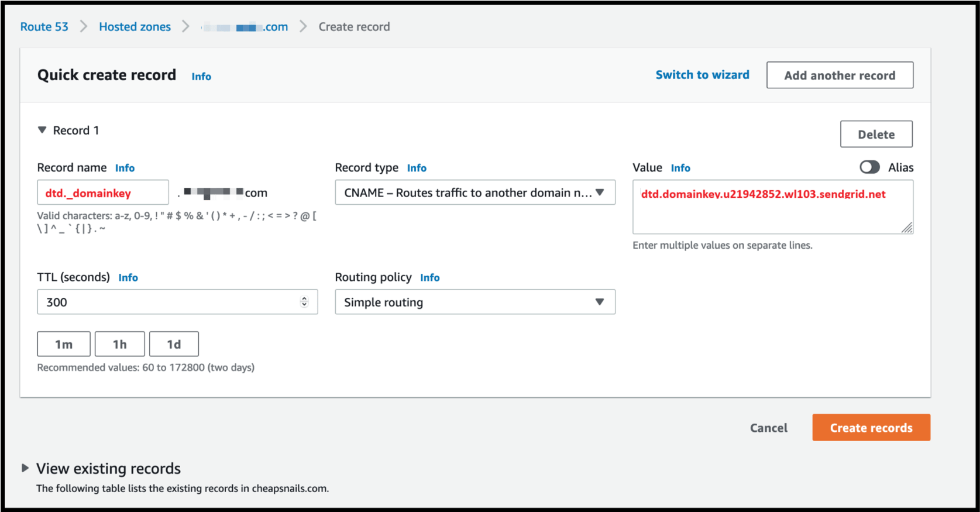Click Switch to wizard link
Screen dimensions: 980x512
[x=702, y=75]
